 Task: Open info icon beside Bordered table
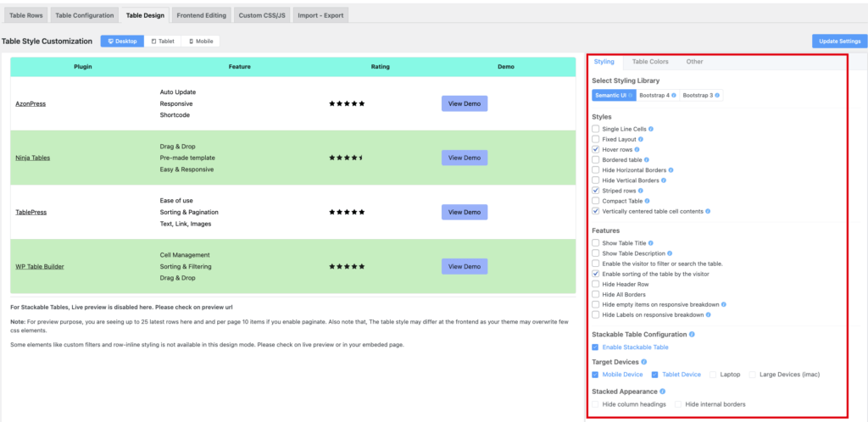pyautogui.click(x=647, y=160)
